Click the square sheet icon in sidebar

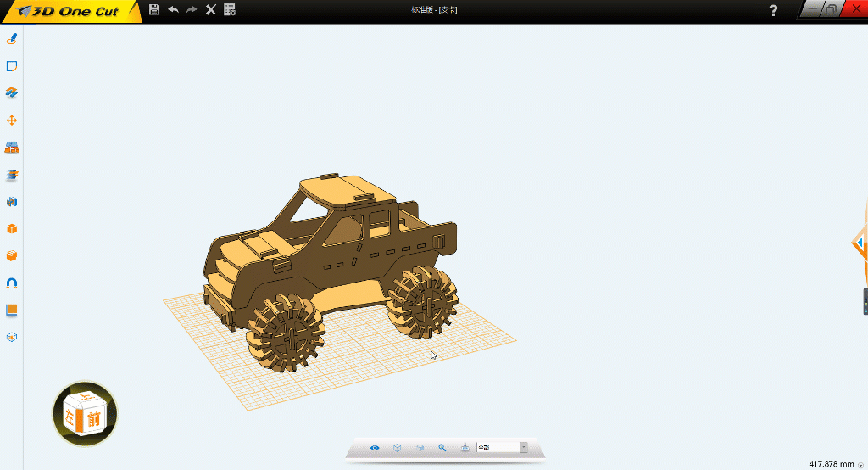coord(12,66)
